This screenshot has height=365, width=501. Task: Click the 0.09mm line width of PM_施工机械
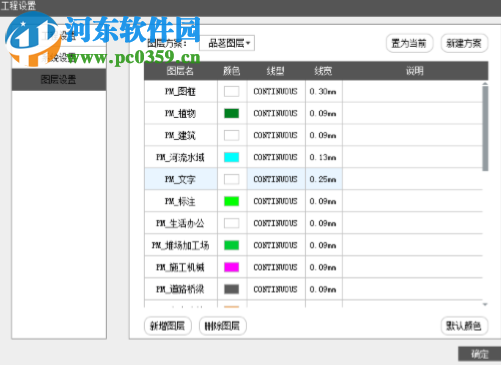pos(323,267)
